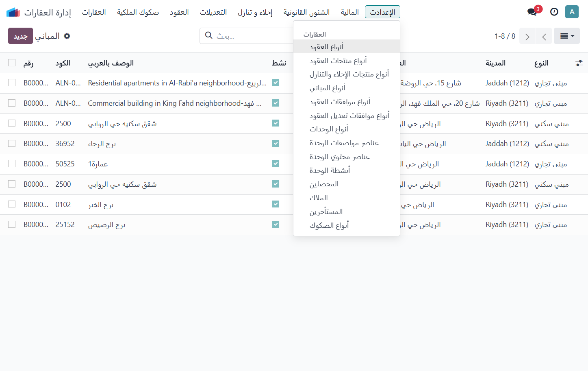Viewport: 588px width, 371px height.
Task: Open the العقارات top menu
Action: click(x=94, y=12)
